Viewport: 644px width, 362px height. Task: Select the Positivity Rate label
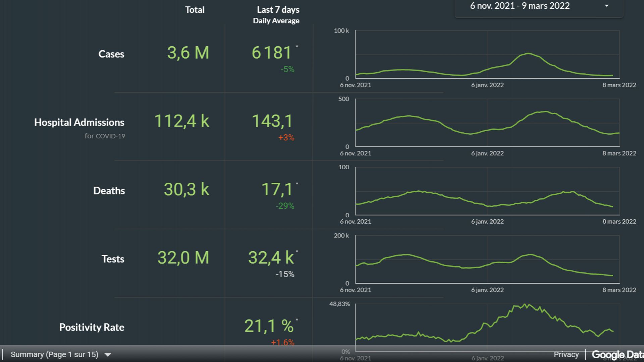92,327
